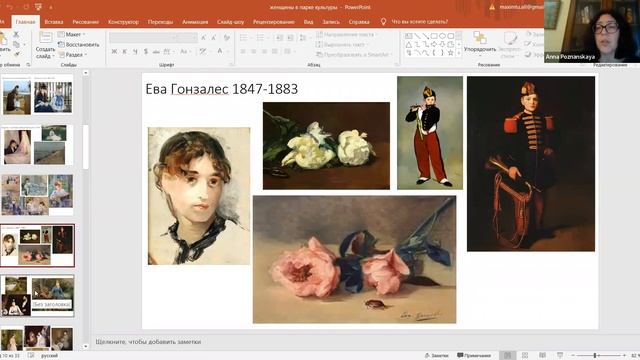Increase list indent level icon

(290, 38)
